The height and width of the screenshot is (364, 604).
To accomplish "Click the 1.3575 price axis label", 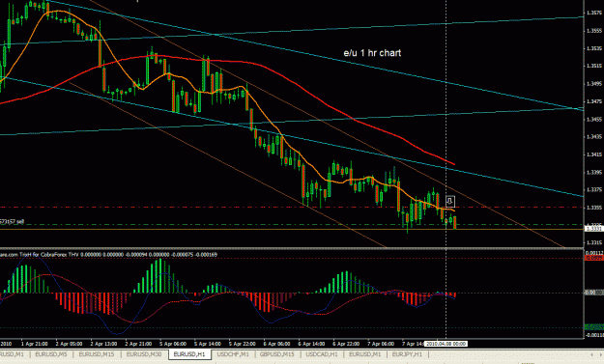I will (594, 13).
